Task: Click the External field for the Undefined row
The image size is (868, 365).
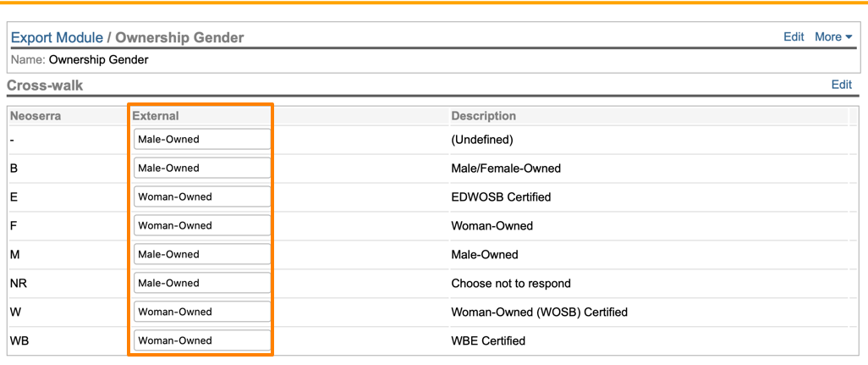Action: pos(201,140)
